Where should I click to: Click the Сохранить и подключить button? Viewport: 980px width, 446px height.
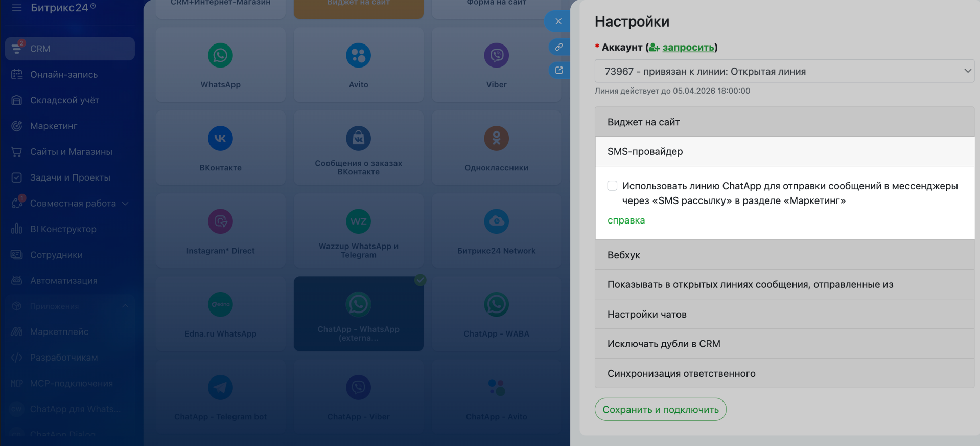click(x=660, y=409)
